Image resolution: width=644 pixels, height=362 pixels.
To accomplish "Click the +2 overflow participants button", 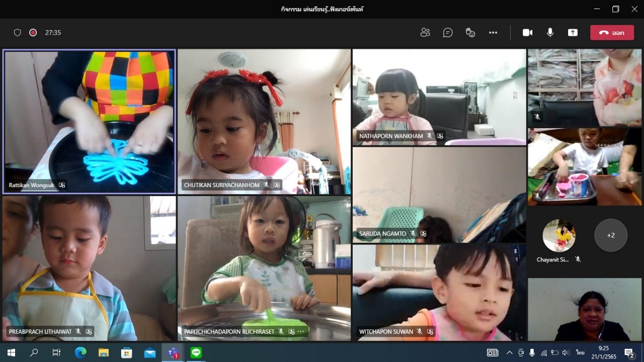I will tap(611, 235).
